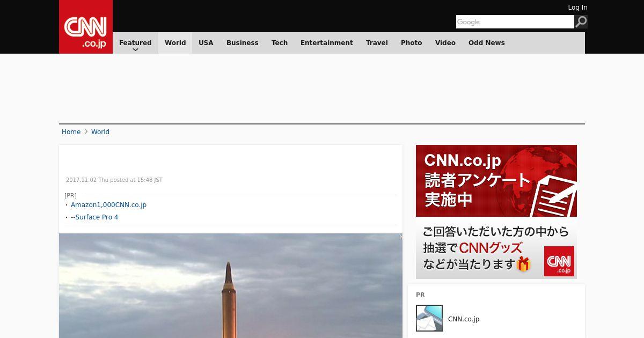Image resolution: width=644 pixels, height=338 pixels.
Task: Open the Surface Pro 4 PR link
Action: [x=94, y=217]
